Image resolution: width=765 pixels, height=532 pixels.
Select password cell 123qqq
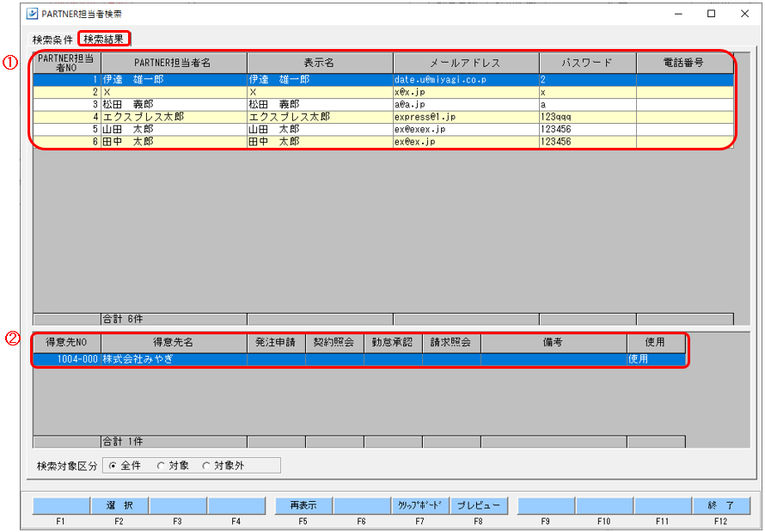pos(587,117)
